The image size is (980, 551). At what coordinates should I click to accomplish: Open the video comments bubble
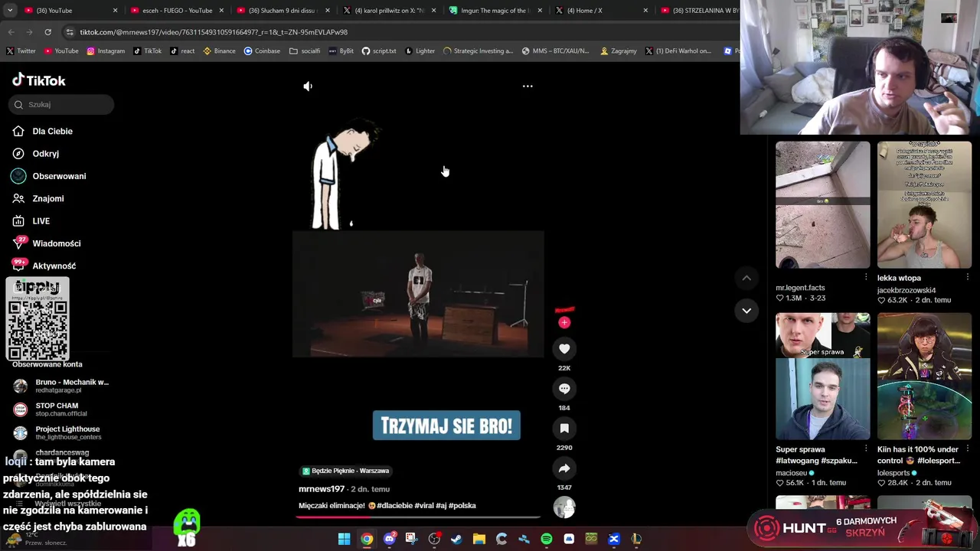click(x=564, y=389)
